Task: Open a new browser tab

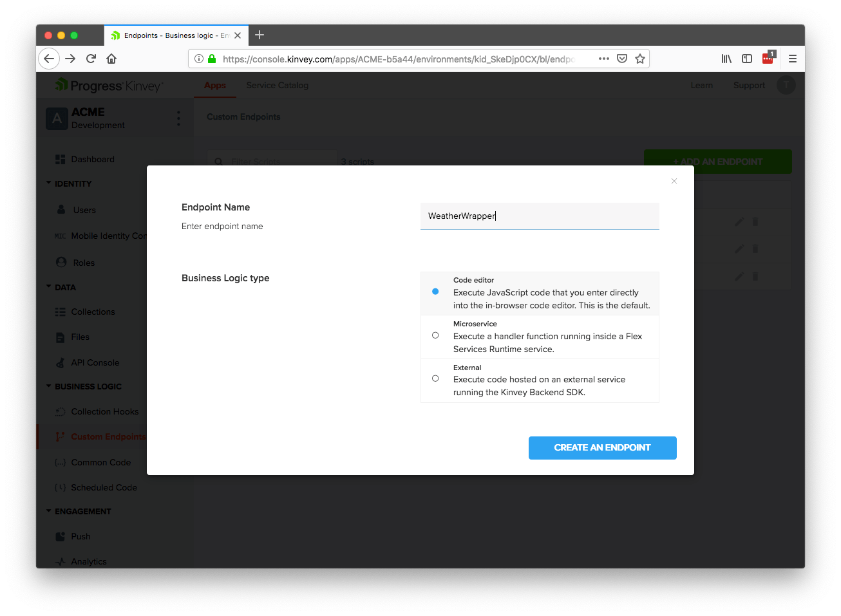Action: pos(260,35)
